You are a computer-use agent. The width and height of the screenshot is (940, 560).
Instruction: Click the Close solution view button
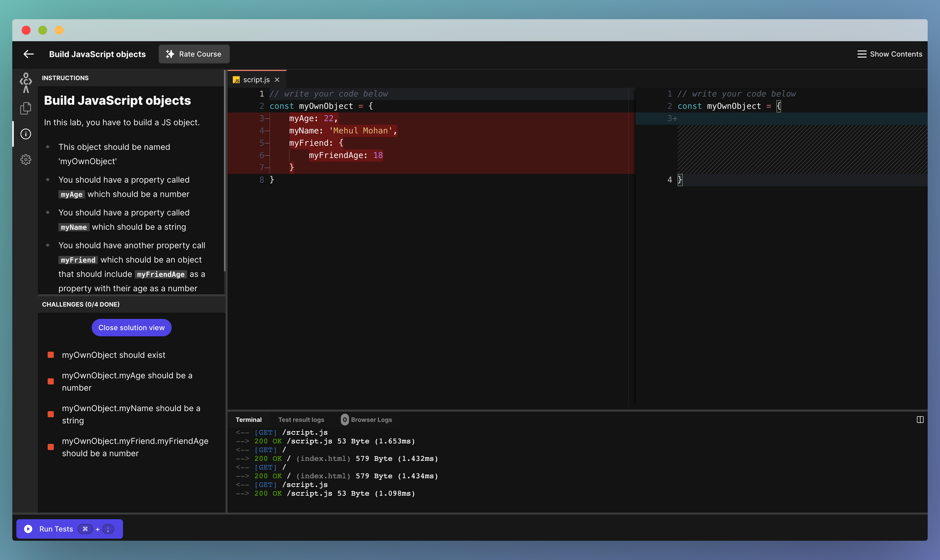pos(131,327)
